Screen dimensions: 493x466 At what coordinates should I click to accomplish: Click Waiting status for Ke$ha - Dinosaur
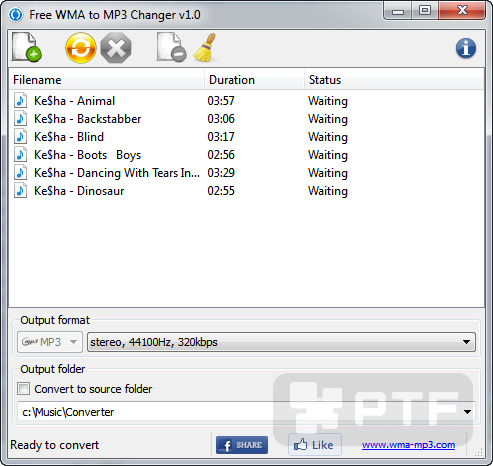(328, 191)
